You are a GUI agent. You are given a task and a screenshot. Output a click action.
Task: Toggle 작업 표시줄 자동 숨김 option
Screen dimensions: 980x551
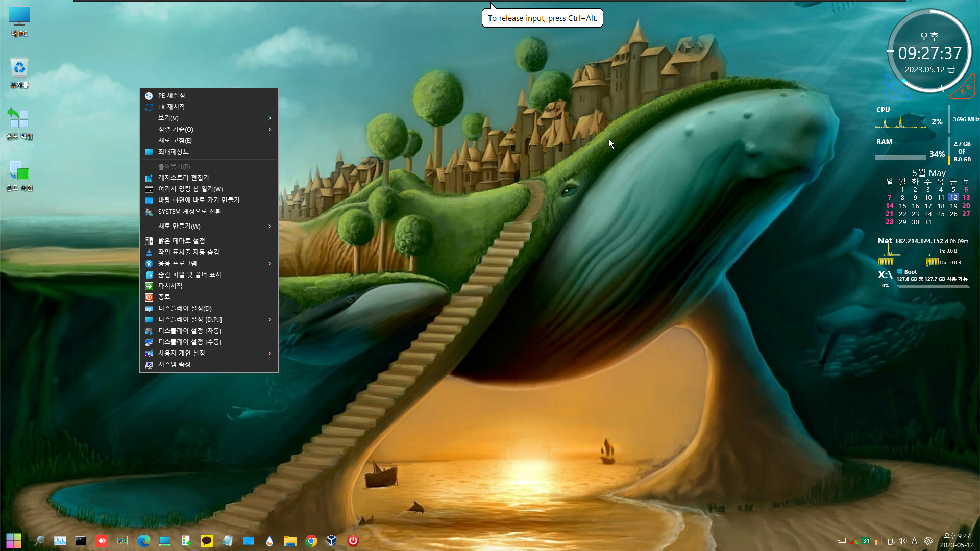(209, 252)
